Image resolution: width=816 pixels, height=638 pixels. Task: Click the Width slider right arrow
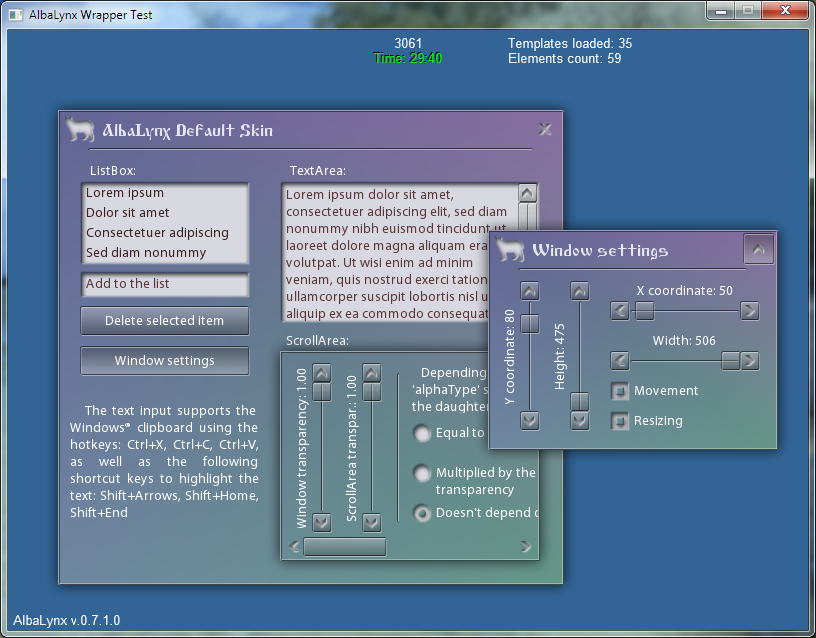point(750,360)
